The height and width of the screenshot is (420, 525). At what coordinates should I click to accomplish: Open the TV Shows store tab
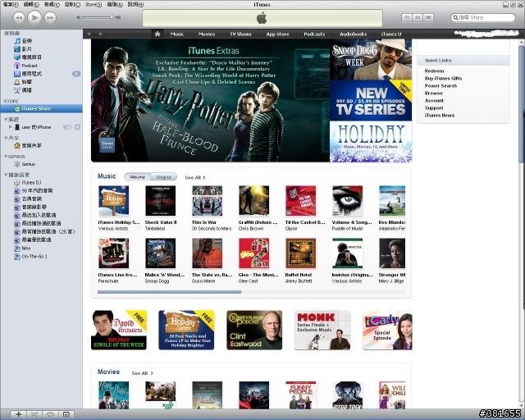coord(240,34)
